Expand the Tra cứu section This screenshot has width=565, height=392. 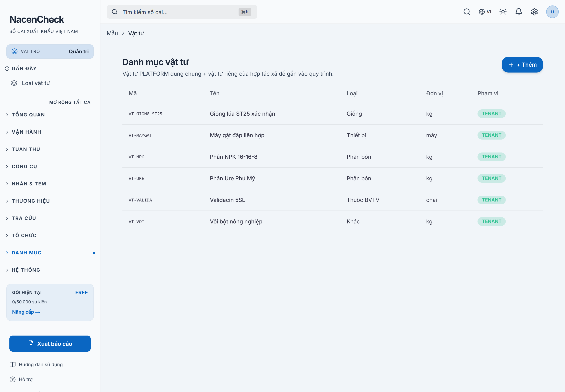pos(50,218)
